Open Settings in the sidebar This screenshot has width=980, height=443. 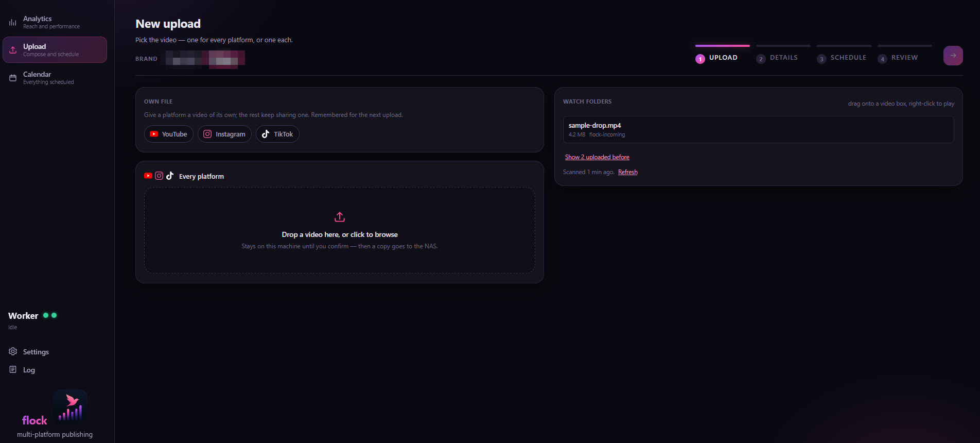(x=55, y=352)
